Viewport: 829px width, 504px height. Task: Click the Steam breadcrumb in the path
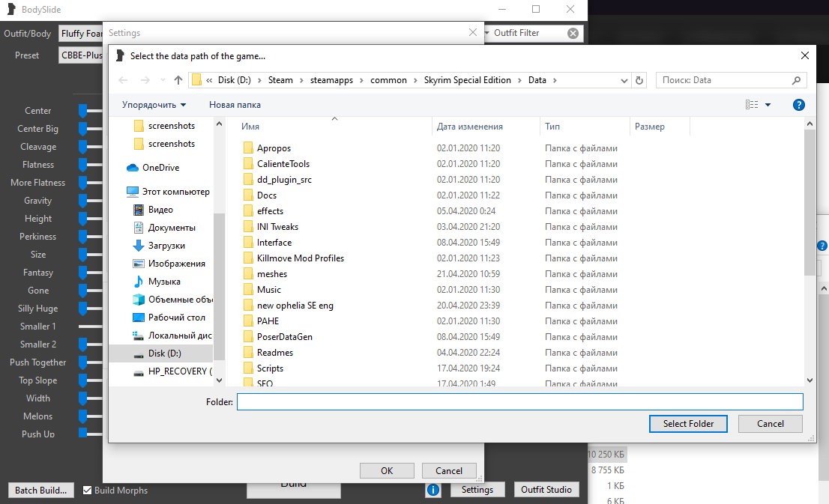click(x=280, y=80)
